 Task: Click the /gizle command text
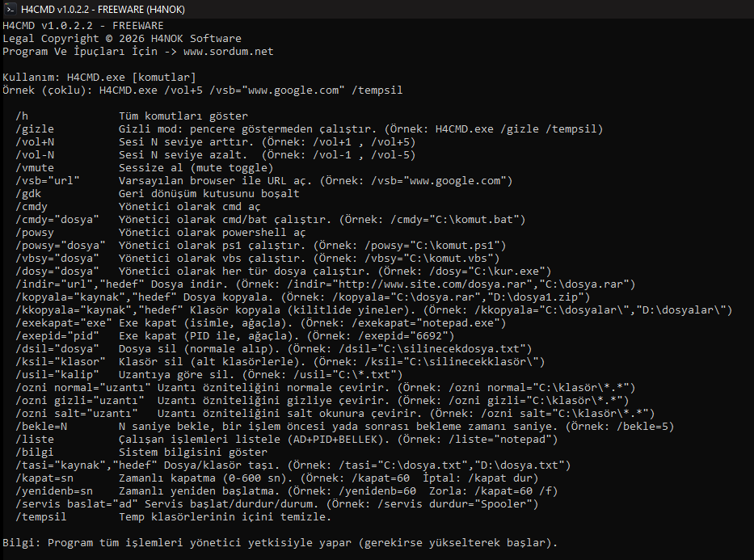pos(35,129)
